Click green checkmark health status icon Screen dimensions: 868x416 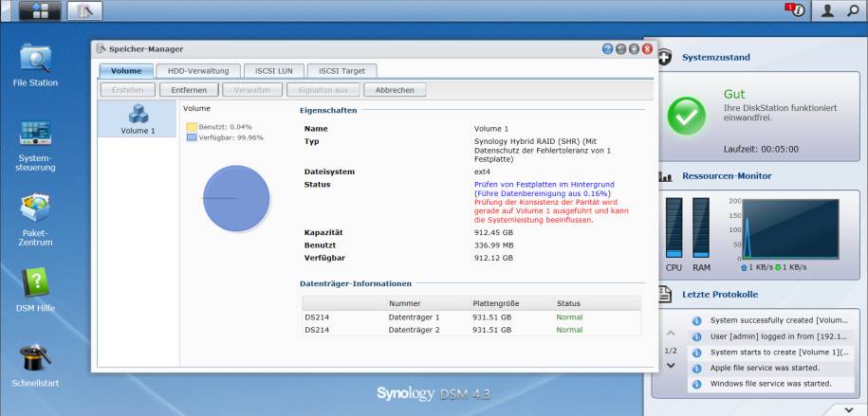pos(687,117)
